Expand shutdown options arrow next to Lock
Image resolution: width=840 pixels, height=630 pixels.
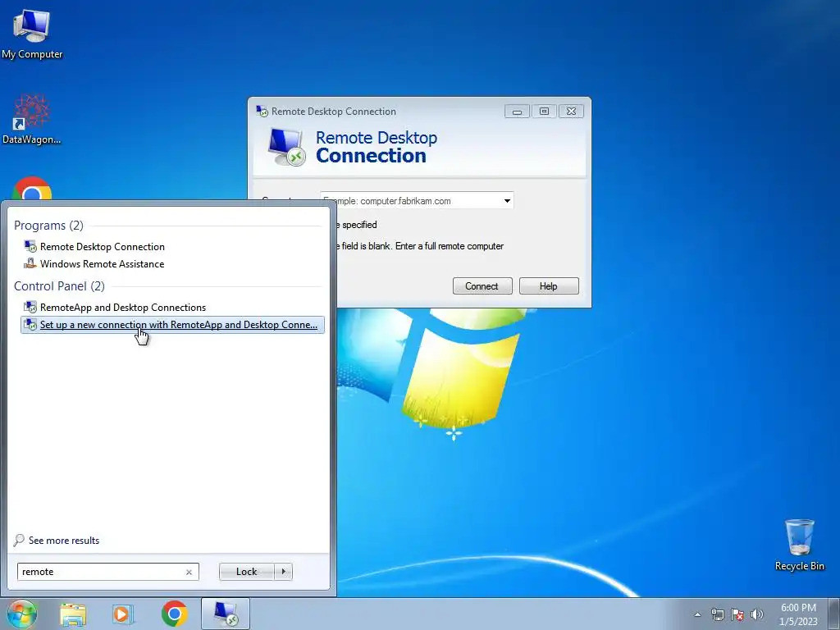coord(283,572)
